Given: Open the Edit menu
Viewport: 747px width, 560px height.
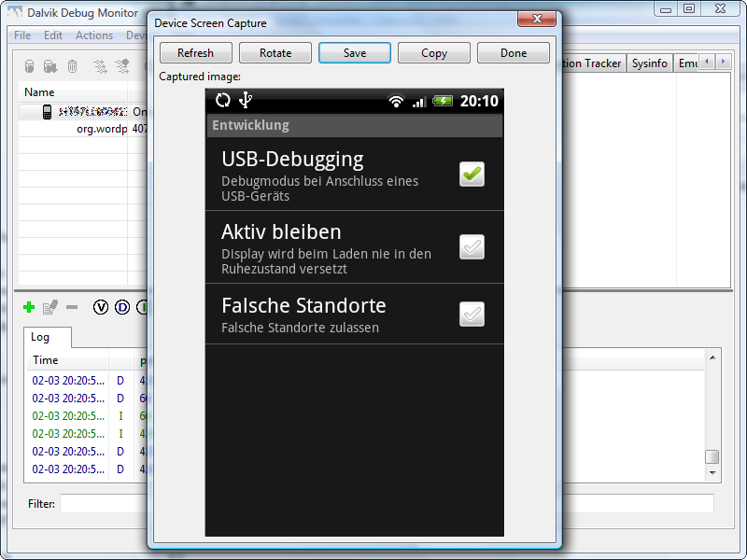Looking at the screenshot, I should [x=53, y=35].
